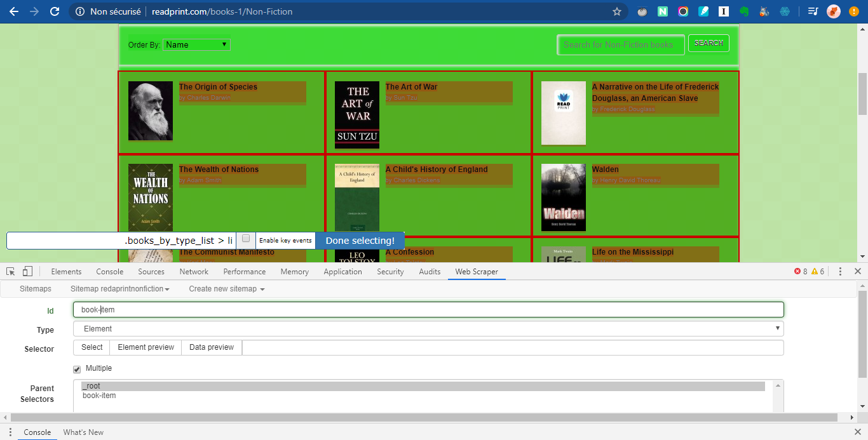Bookmark this page with the star icon
The height and width of the screenshot is (440, 868).
(x=616, y=11)
